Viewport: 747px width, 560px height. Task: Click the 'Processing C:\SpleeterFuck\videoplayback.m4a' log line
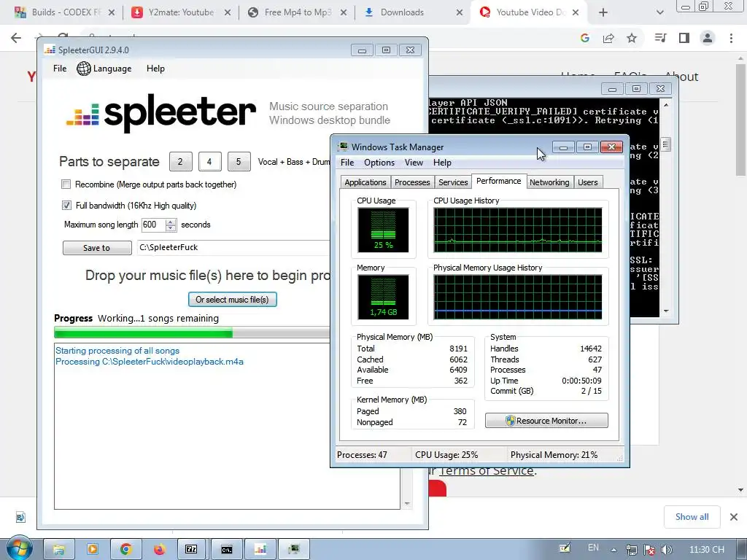(x=149, y=362)
